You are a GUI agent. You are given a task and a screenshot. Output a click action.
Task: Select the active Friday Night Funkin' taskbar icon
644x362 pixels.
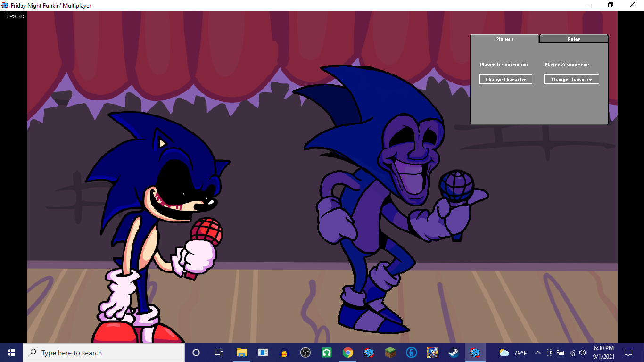[x=475, y=353]
